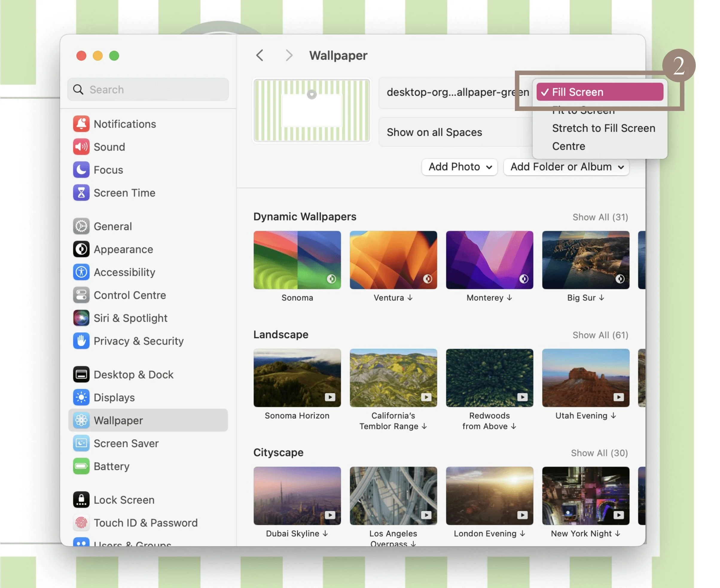Image resolution: width=720 pixels, height=588 pixels.
Task: Click the Notifications bell icon in sidebar
Action: [81, 124]
